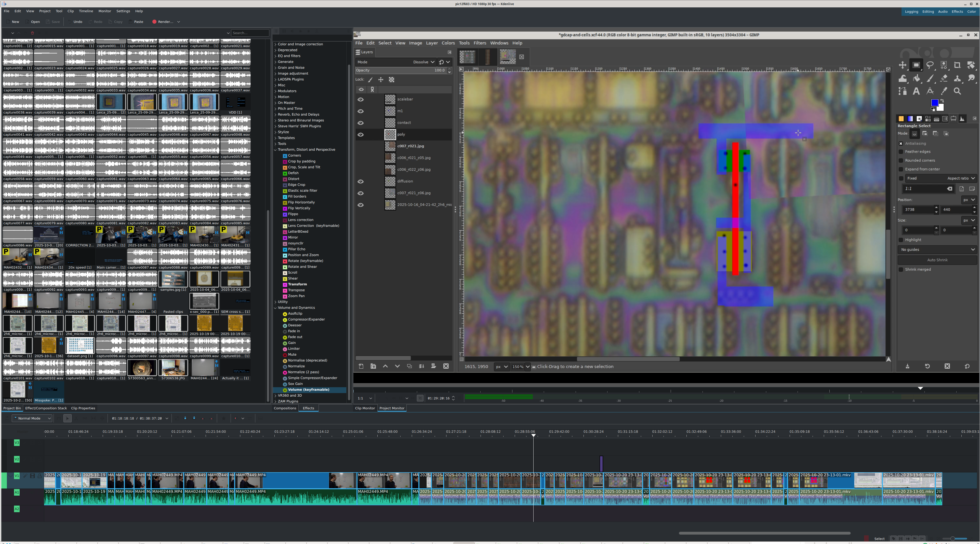Select the GIMP Zoom magnifier tool

tap(957, 91)
